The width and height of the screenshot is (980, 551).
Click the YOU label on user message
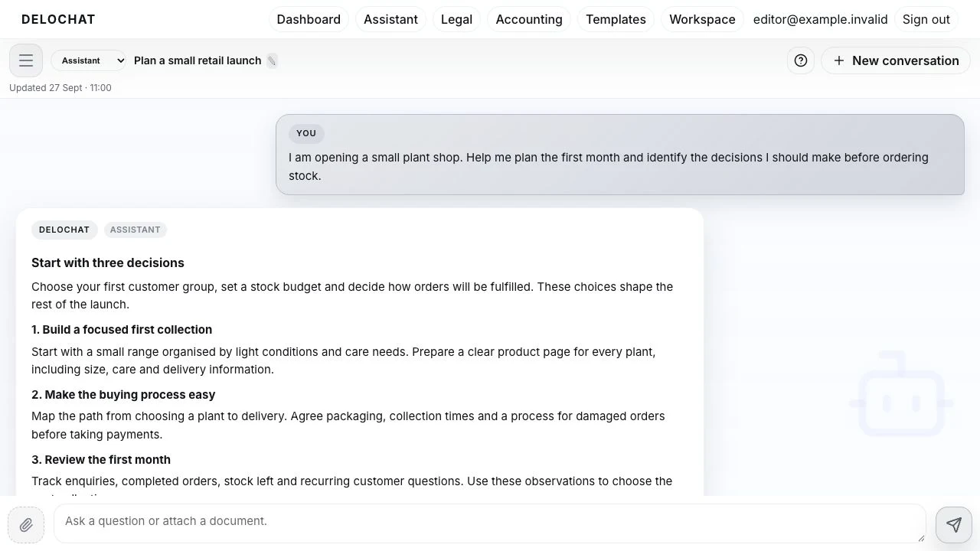pyautogui.click(x=306, y=133)
